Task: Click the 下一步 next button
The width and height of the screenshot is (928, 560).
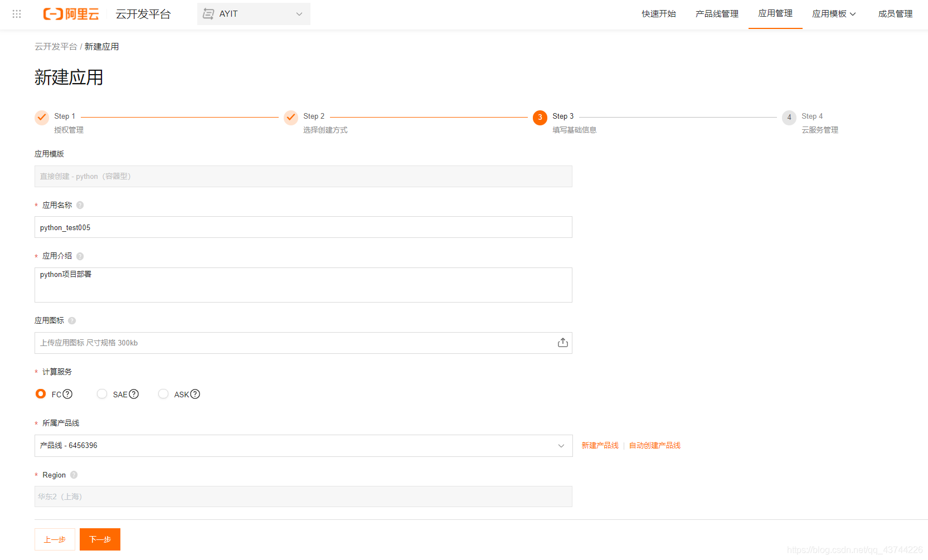Action: tap(100, 539)
